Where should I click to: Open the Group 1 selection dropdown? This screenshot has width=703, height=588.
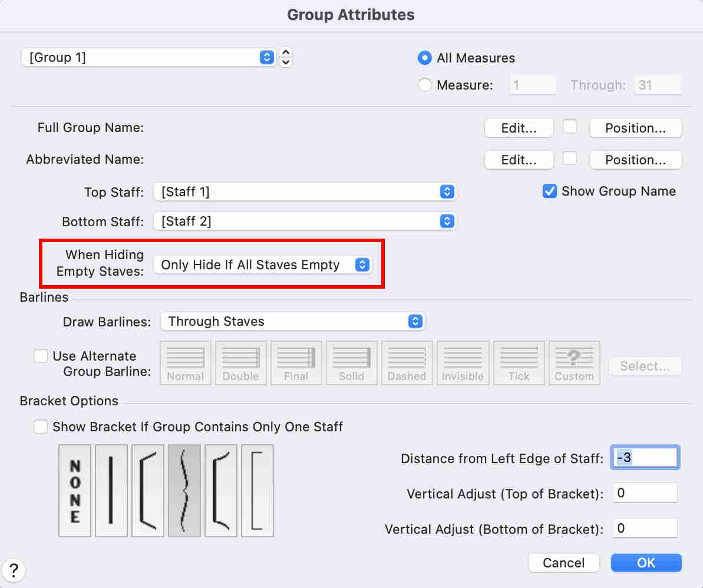click(x=148, y=58)
